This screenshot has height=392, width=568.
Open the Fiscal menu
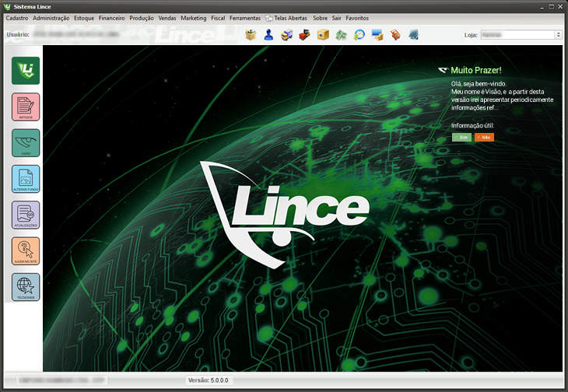point(218,18)
